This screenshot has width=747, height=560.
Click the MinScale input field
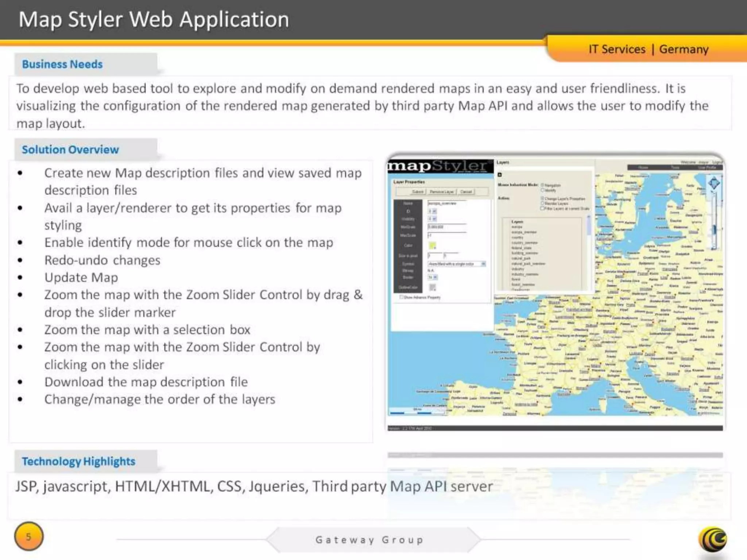click(447, 227)
